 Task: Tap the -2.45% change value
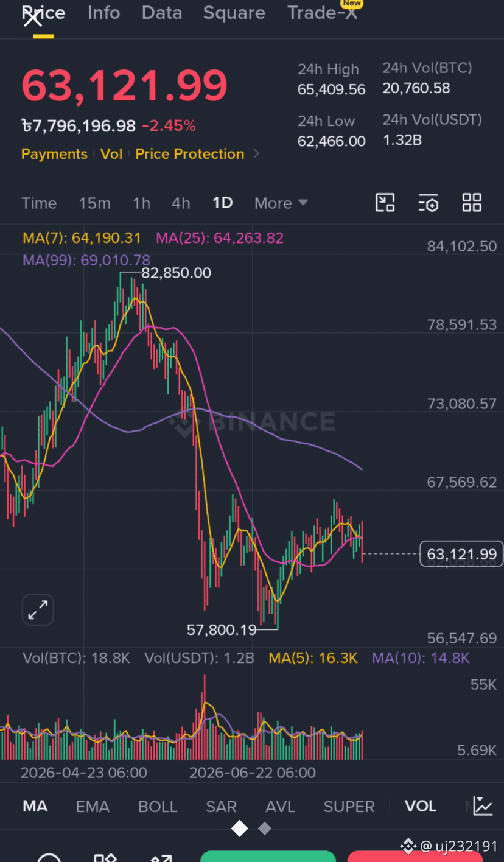pyautogui.click(x=169, y=126)
